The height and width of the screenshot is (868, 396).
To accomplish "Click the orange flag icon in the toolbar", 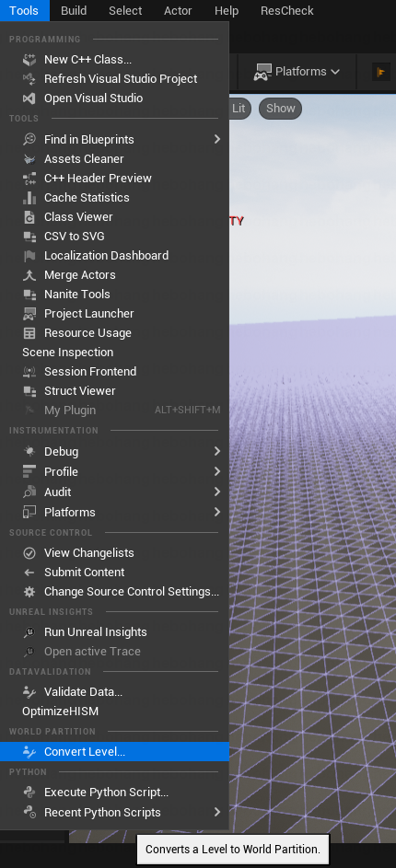I will (x=381, y=72).
